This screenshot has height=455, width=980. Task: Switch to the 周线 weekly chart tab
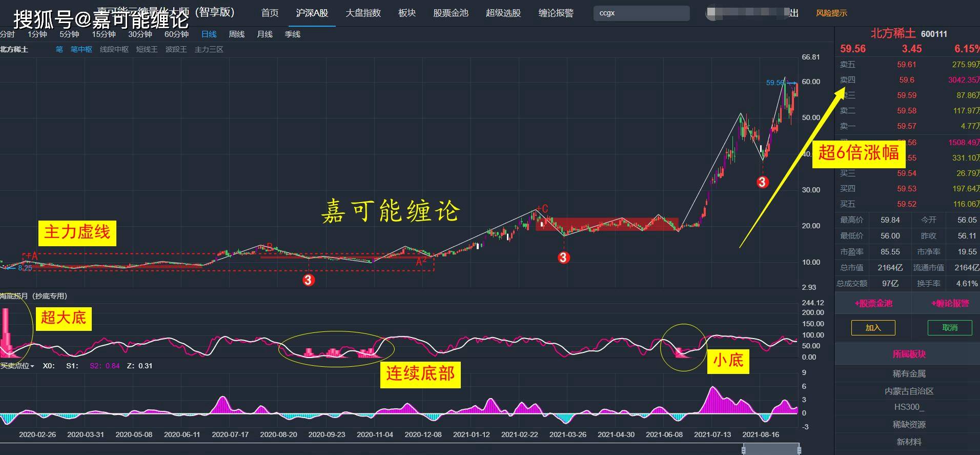236,34
